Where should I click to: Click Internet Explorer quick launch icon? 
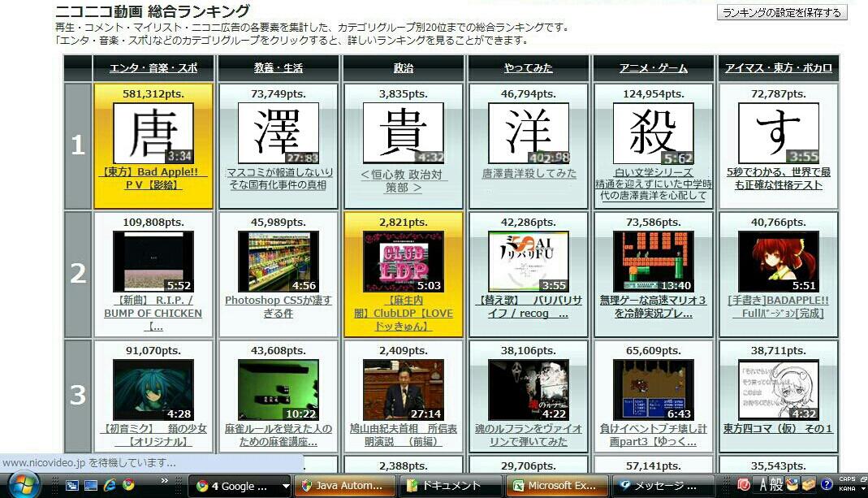click(x=110, y=485)
